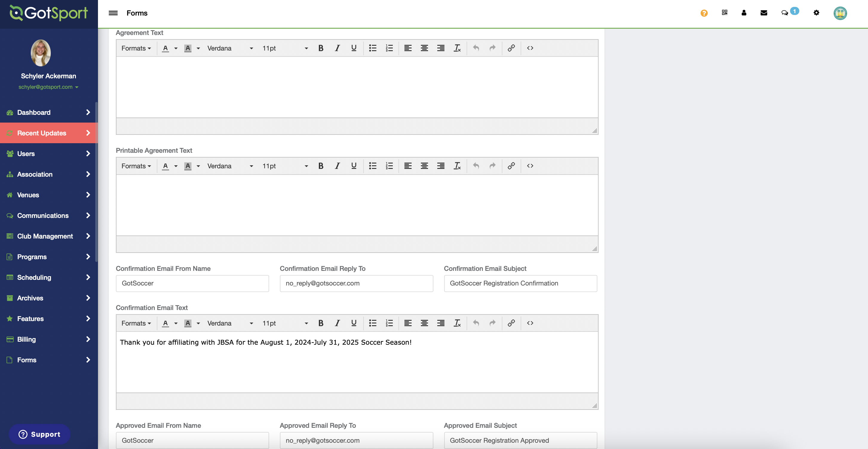Open Verdana font dropdown in Agreement Text editor
This screenshot has height=449, width=868.
tap(230, 48)
